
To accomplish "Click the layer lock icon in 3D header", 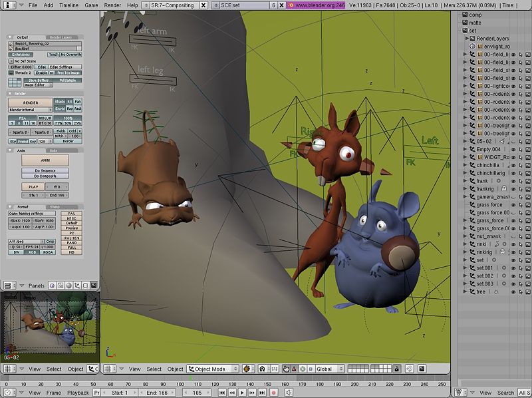I will (397, 369).
